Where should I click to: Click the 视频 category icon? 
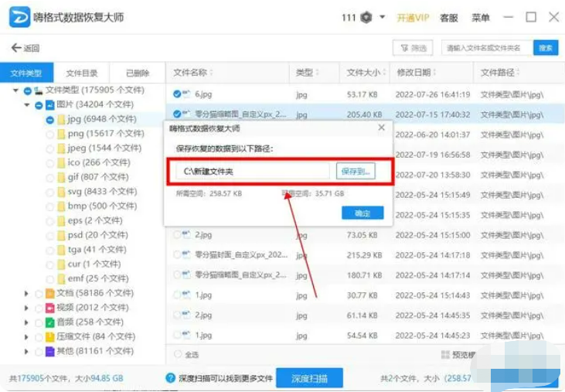click(x=49, y=308)
